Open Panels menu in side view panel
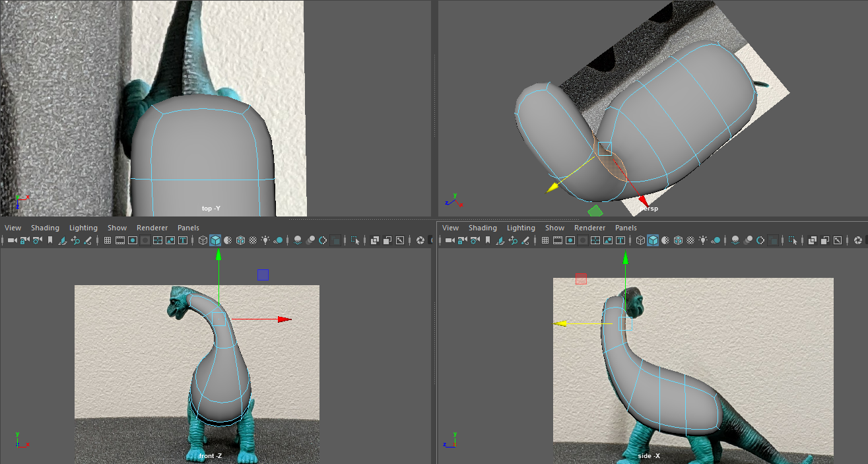Viewport: 868px width, 464px height. point(626,228)
